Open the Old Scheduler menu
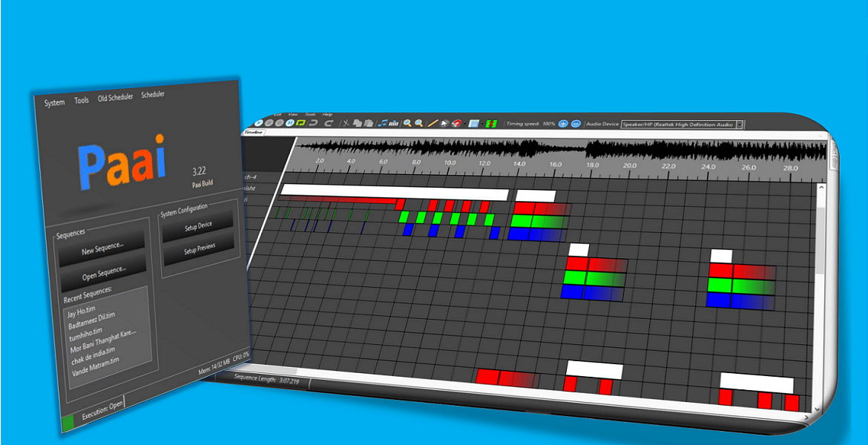Image resolution: width=868 pixels, height=445 pixels. (x=115, y=97)
